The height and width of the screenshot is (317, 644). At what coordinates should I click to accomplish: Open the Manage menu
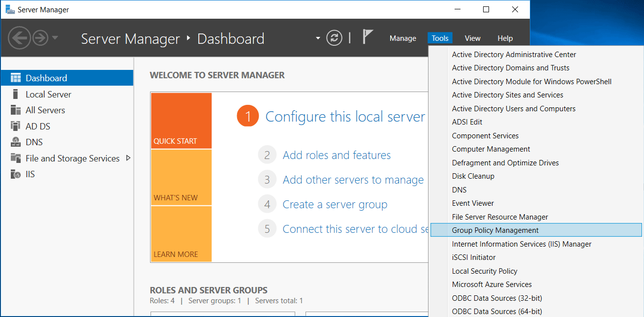pos(403,38)
